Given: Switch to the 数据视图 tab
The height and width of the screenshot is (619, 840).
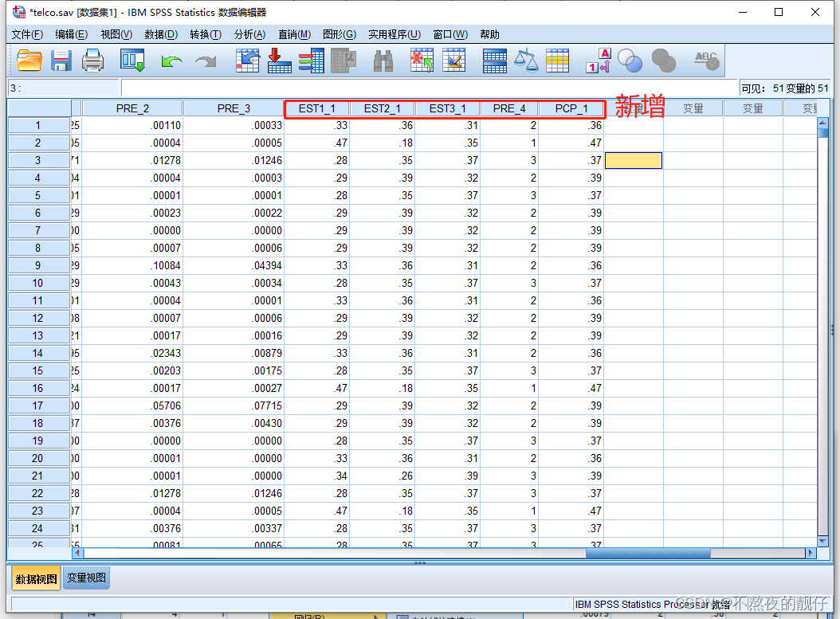Looking at the screenshot, I should (x=36, y=579).
